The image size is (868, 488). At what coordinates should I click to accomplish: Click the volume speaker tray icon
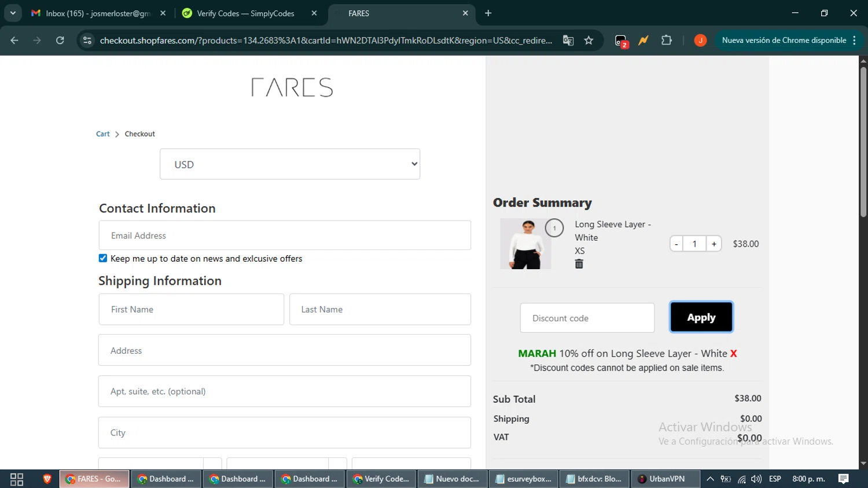click(x=756, y=479)
